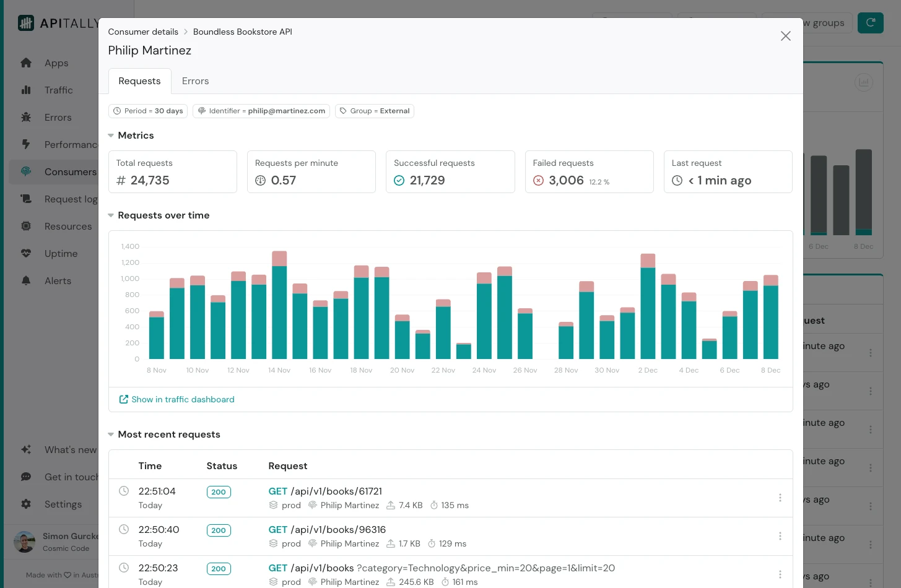Image resolution: width=901 pixels, height=588 pixels.
Task: Close the consumer details dialog
Action: pyautogui.click(x=785, y=36)
